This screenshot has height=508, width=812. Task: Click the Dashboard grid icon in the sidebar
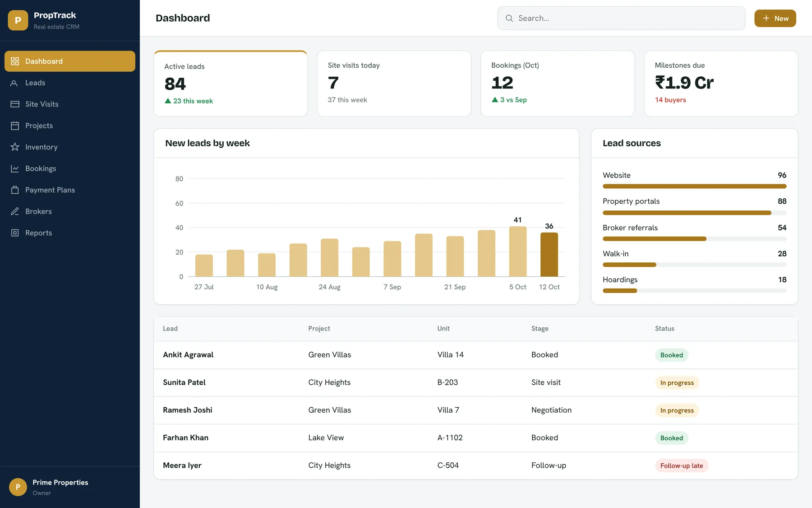click(x=15, y=61)
